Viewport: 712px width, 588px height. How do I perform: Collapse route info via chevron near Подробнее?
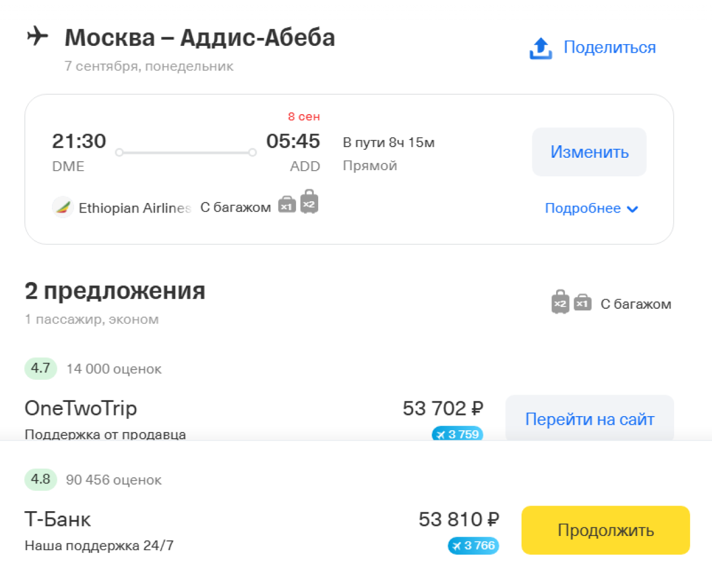pos(633,209)
